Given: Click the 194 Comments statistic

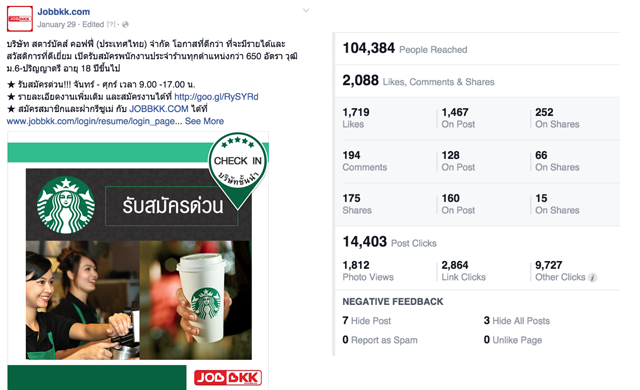Looking at the screenshot, I should (x=364, y=161).
